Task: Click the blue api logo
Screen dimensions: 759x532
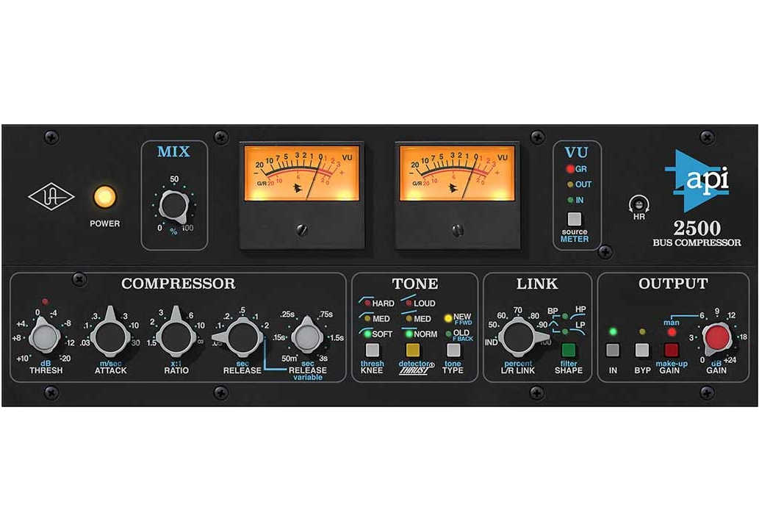Action: pyautogui.click(x=697, y=181)
